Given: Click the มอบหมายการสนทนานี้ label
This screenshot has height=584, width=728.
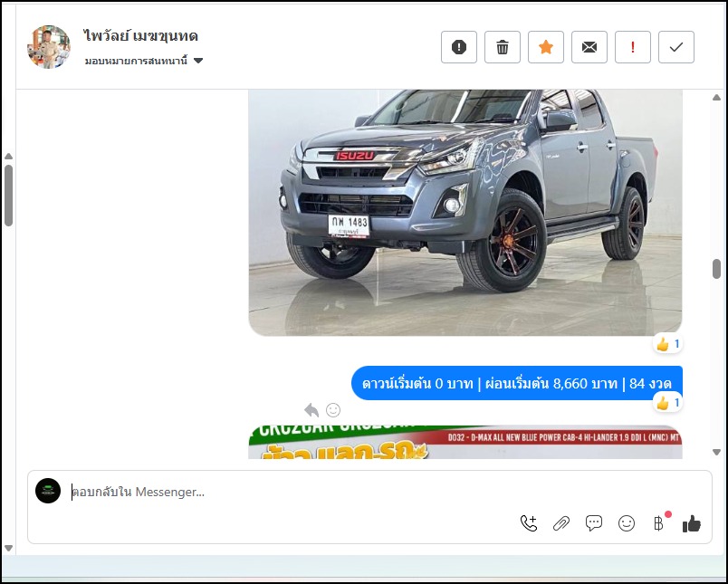Looking at the screenshot, I should point(136,61).
